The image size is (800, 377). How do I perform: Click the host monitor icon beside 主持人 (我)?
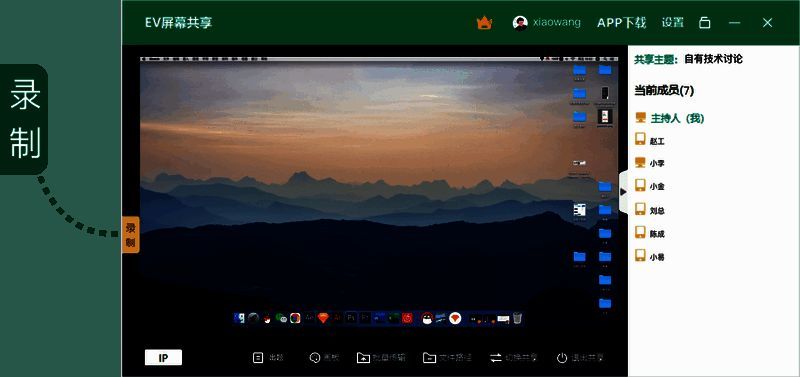click(x=640, y=118)
